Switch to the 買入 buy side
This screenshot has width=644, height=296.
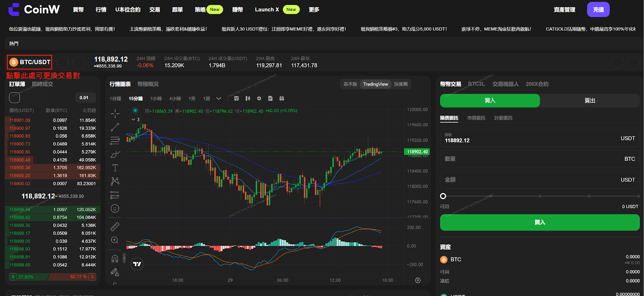click(490, 101)
